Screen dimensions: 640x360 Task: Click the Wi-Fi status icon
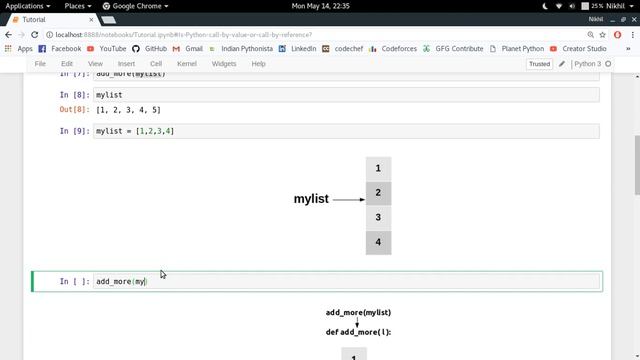coord(559,6)
